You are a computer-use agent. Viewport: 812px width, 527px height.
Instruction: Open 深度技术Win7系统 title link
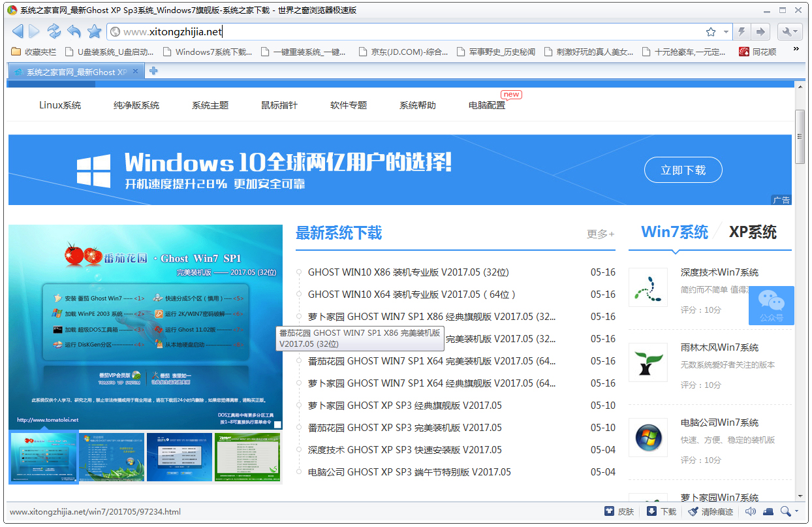[719, 272]
